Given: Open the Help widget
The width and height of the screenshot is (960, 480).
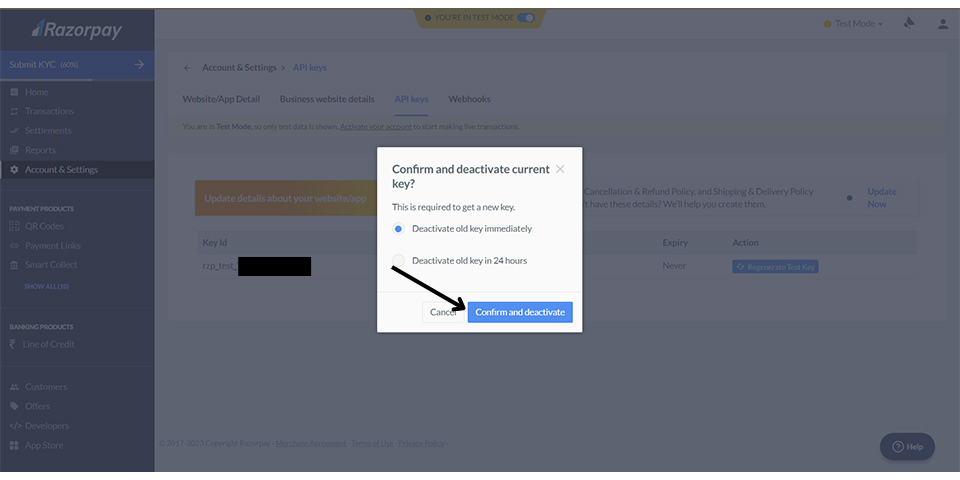Looking at the screenshot, I should (907, 446).
